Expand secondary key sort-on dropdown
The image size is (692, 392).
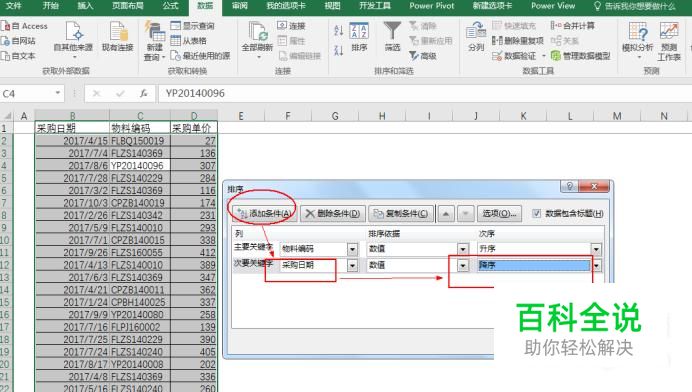point(463,265)
